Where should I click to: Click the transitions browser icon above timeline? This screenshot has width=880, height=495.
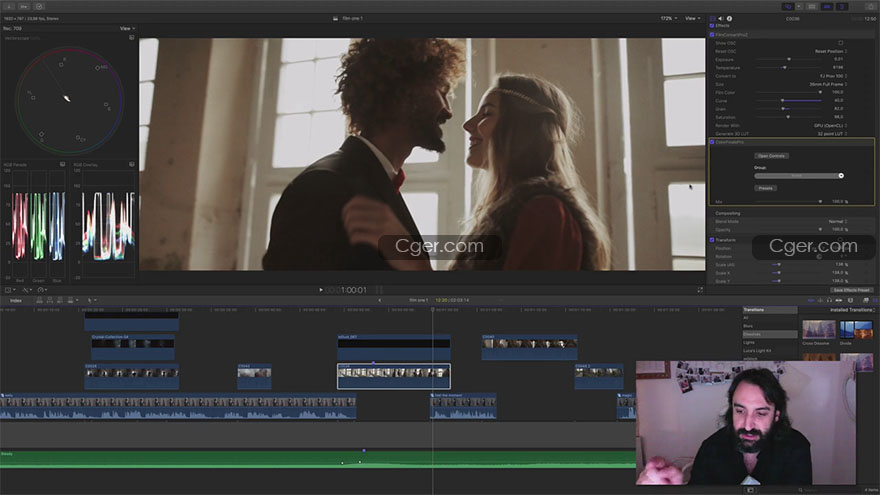[x=875, y=300]
